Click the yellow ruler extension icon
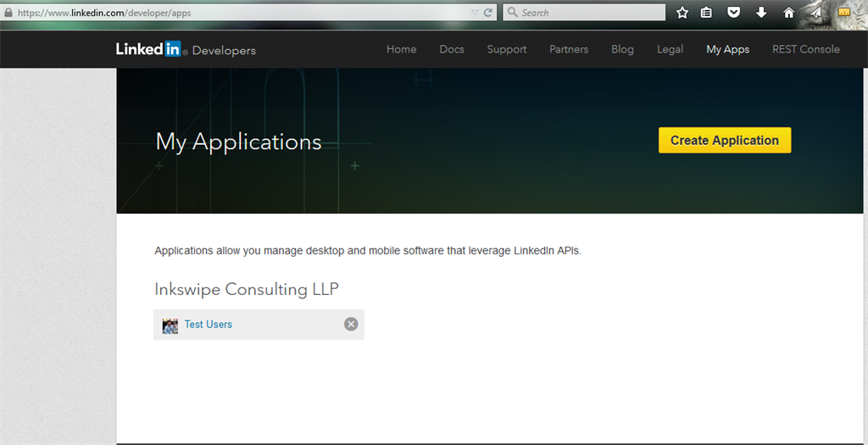Image resolution: width=868 pixels, height=445 pixels. (843, 12)
